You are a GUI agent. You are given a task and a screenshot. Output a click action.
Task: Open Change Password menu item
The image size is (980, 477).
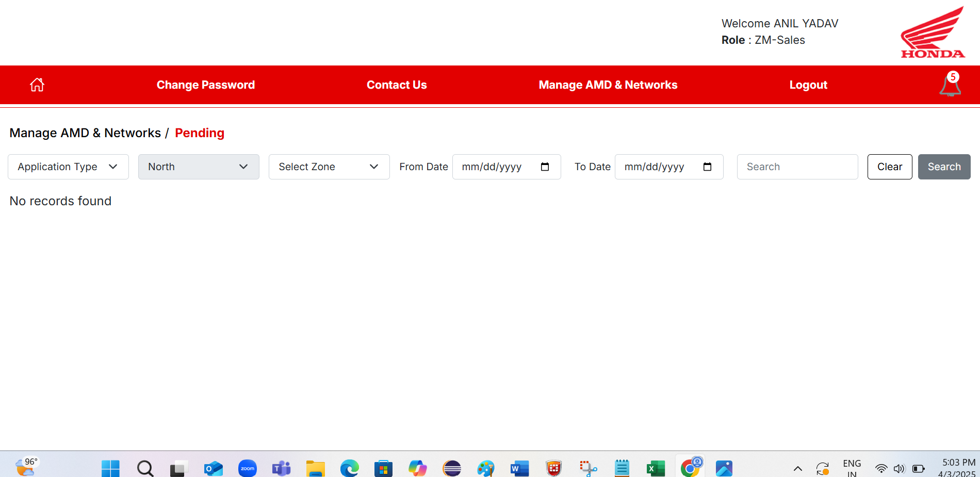pyautogui.click(x=206, y=85)
